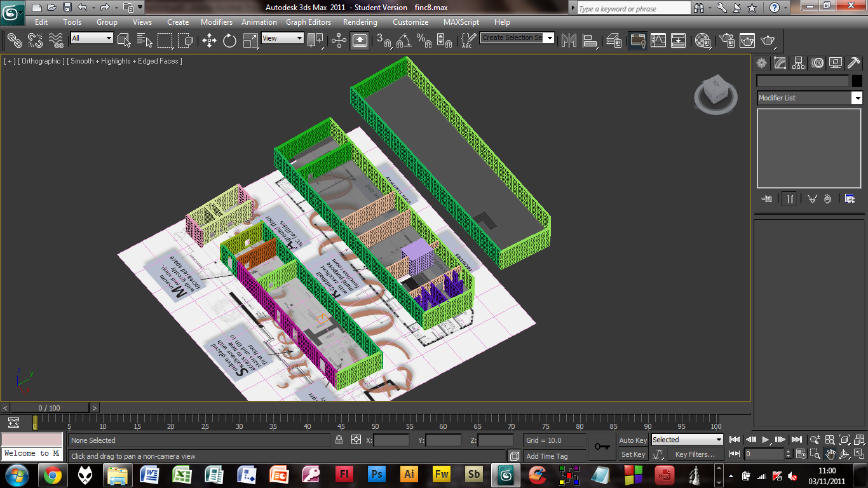Screen dimensions: 868x488
Task: Open the Curve Editor
Action: (658, 41)
